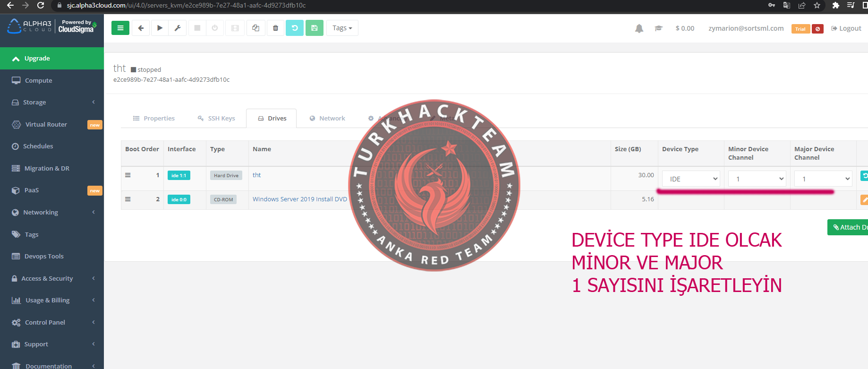Open Migration & DR in sidebar
868x369 pixels.
52,168
